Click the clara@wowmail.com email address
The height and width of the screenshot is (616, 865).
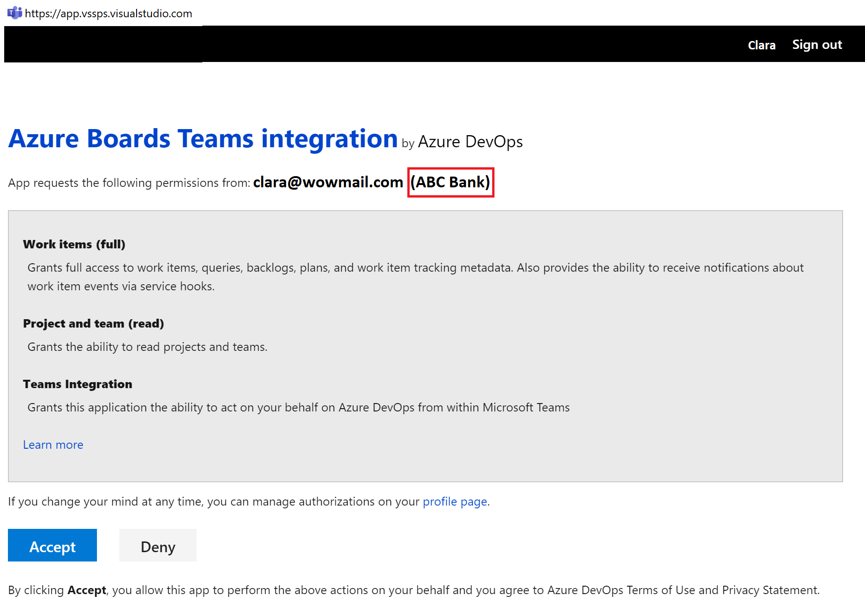(x=328, y=182)
